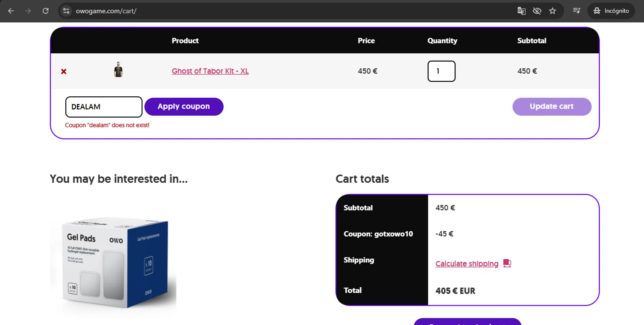Bookmark this page with the star

point(553,11)
